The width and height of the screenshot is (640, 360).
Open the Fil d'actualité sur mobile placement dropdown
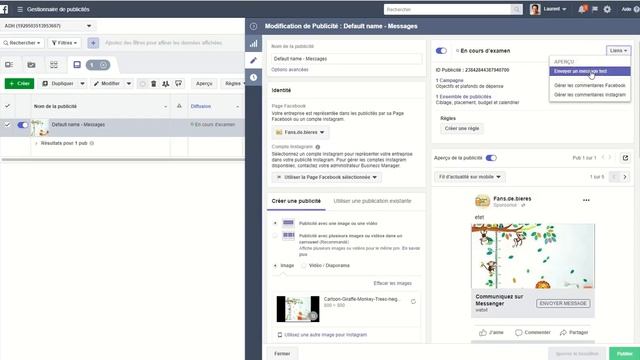469,177
